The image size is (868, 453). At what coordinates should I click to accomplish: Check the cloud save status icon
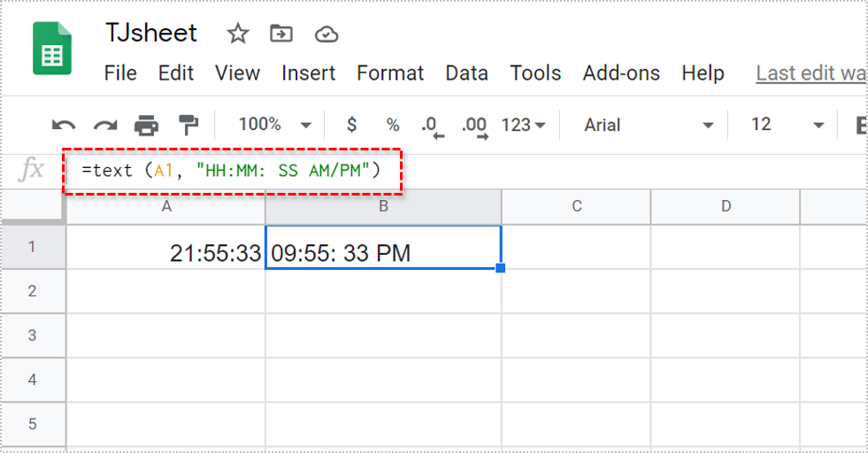pyautogui.click(x=326, y=35)
